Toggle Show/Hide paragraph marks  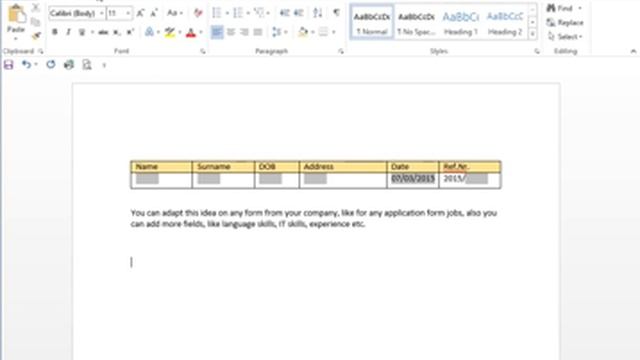[x=336, y=13]
